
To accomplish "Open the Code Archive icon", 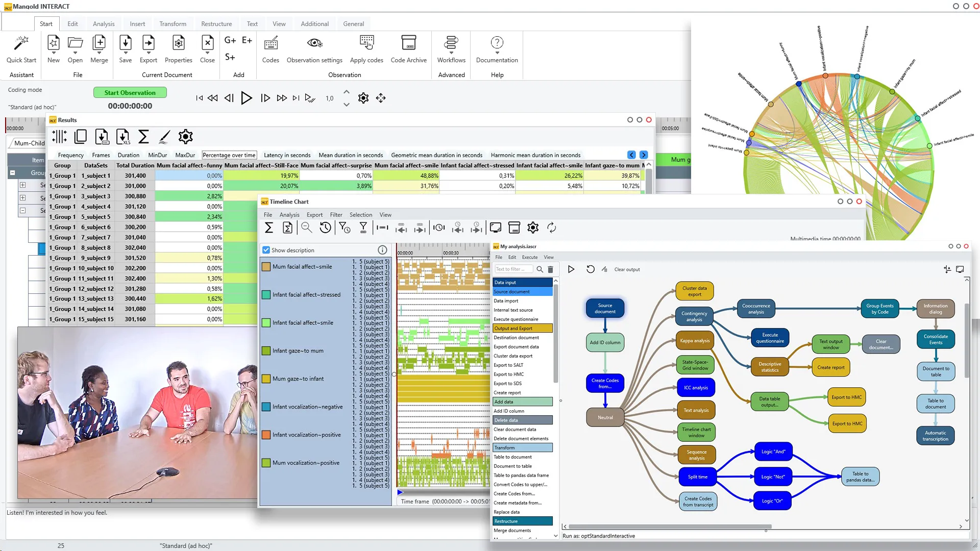I will coord(408,43).
